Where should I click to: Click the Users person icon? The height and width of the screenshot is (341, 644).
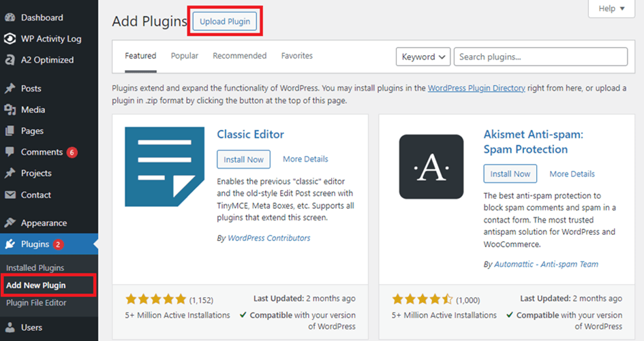pyautogui.click(x=10, y=327)
